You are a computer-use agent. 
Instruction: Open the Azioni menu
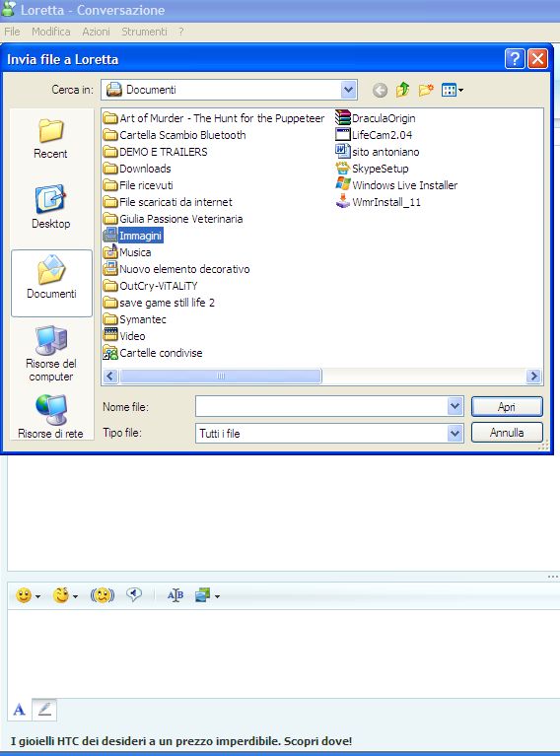click(96, 32)
